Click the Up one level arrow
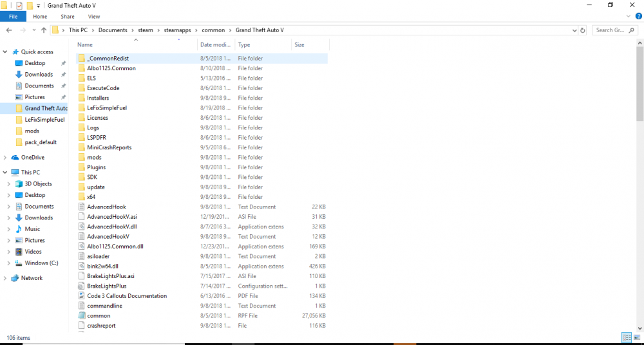The height and width of the screenshot is (345, 644). (x=44, y=30)
